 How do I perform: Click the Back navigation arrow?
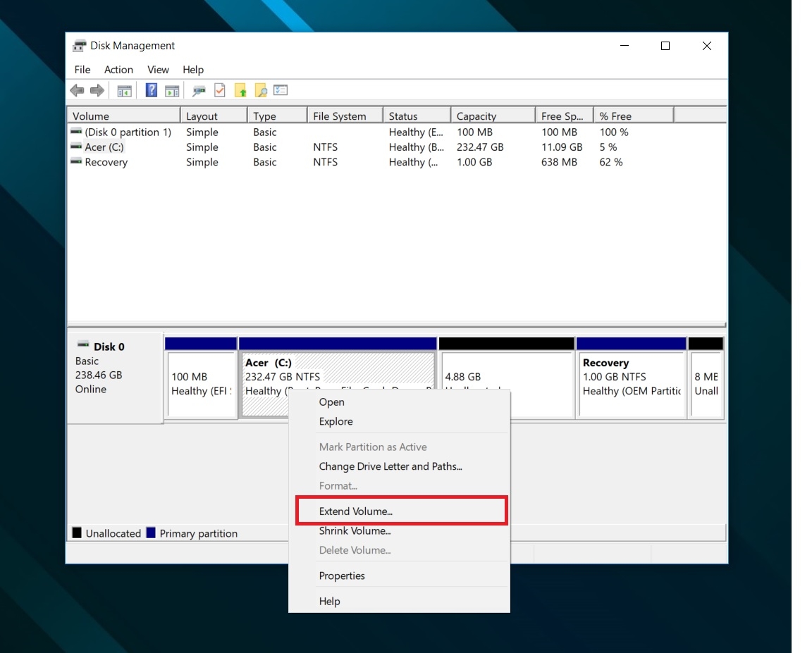pyautogui.click(x=77, y=90)
